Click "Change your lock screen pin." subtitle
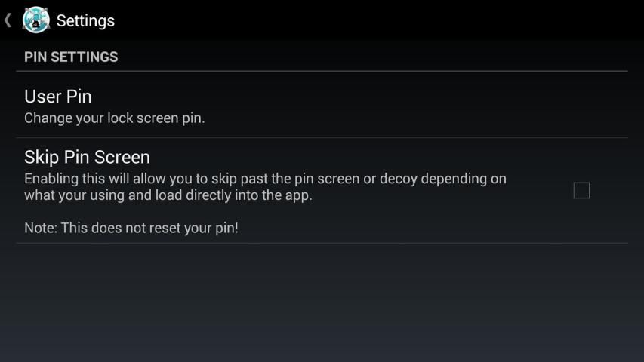The height and width of the screenshot is (362, 644). point(115,118)
